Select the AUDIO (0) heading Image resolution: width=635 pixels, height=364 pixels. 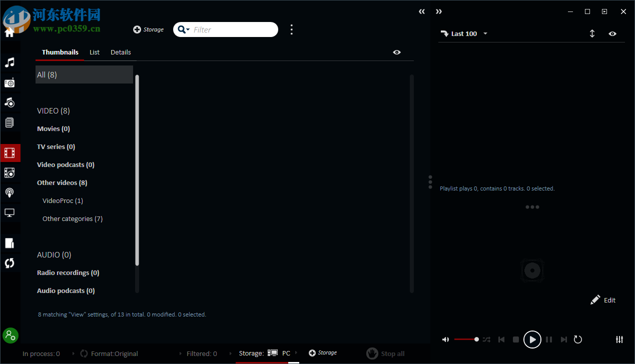[x=54, y=254]
